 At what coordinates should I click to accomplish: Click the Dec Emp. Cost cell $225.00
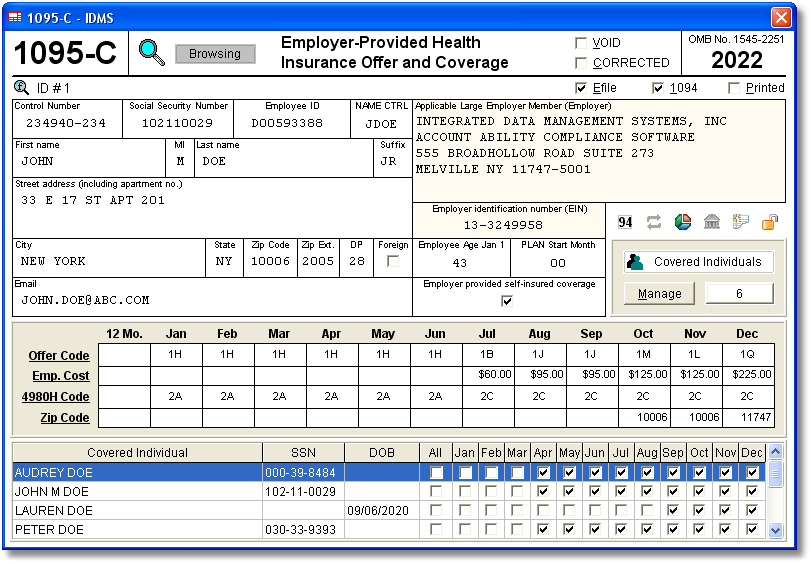pyautogui.click(x=748, y=375)
